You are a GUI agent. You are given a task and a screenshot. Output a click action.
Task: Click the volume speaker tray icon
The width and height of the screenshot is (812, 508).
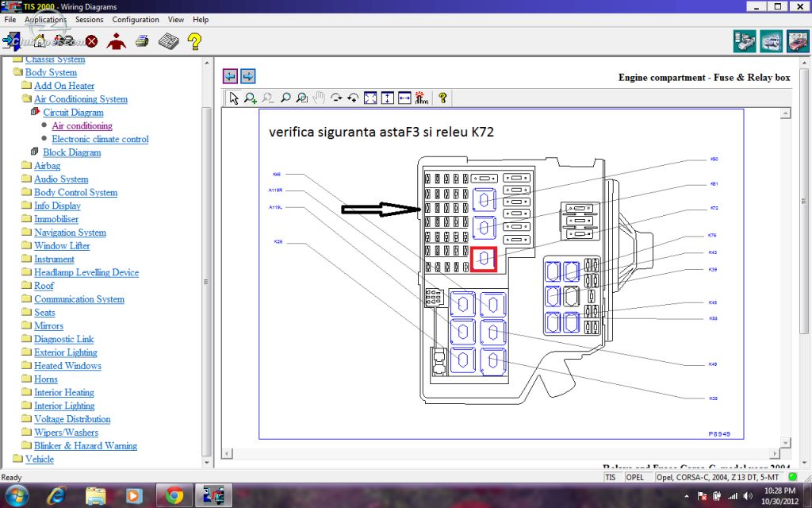748,496
